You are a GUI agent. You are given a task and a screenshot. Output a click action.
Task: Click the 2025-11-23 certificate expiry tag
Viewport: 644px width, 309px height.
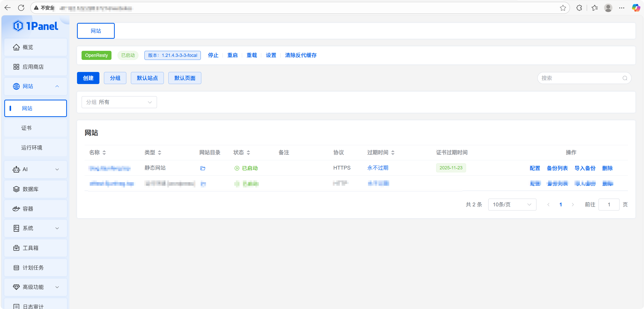(x=451, y=168)
